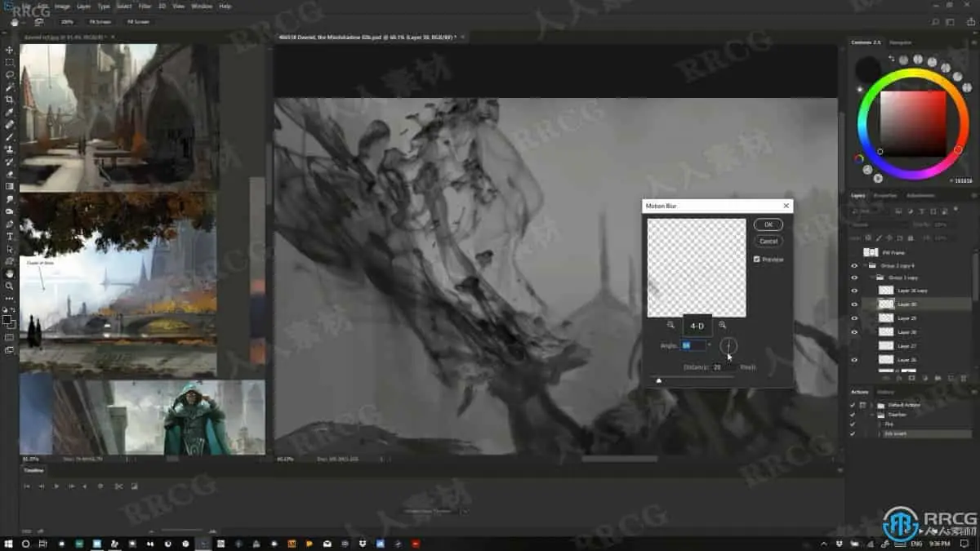Open the Window menu
980x551 pixels.
click(201, 6)
